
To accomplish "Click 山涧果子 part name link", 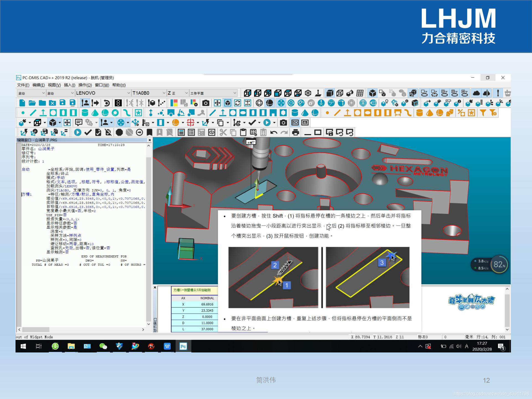I will coord(46,149).
